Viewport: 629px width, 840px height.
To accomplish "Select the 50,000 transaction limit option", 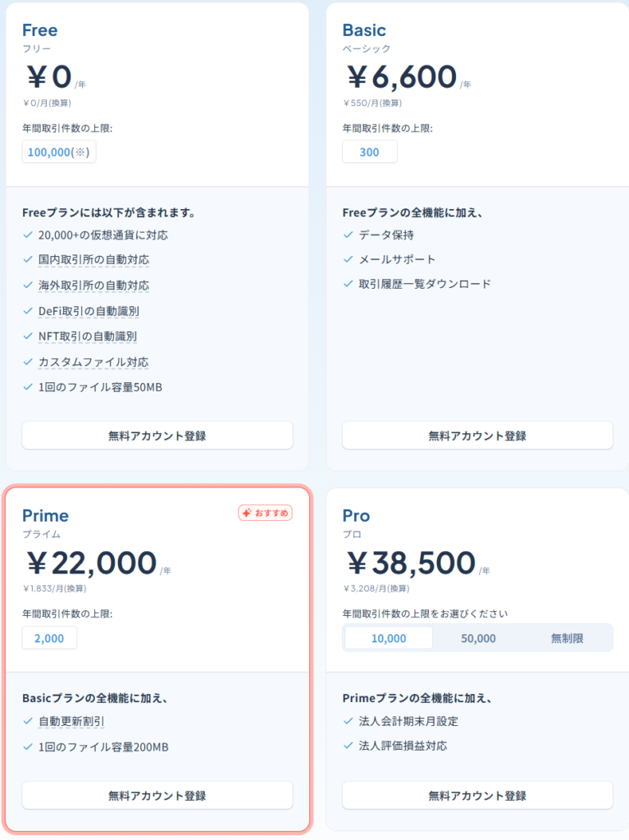I will pos(478,638).
